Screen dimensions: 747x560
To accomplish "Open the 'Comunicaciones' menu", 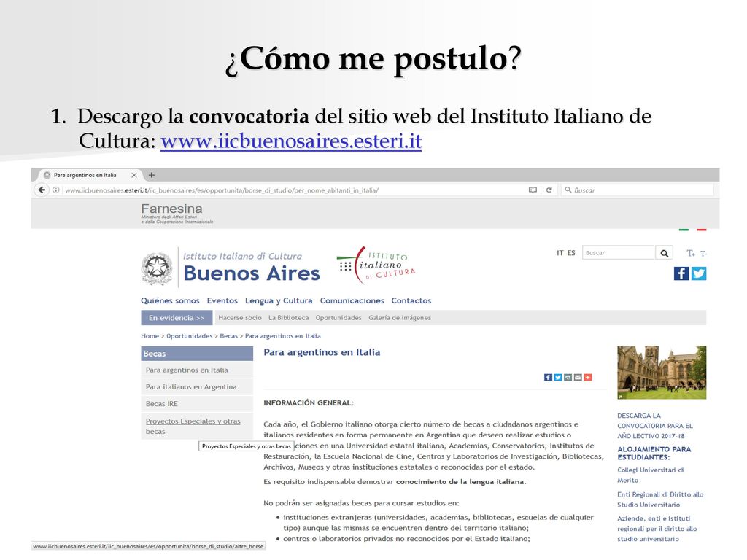I will coord(352,300).
